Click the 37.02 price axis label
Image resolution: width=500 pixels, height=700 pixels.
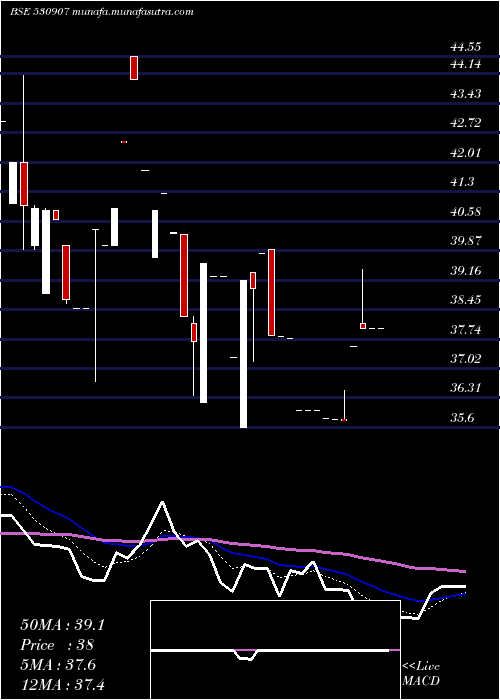click(466, 359)
